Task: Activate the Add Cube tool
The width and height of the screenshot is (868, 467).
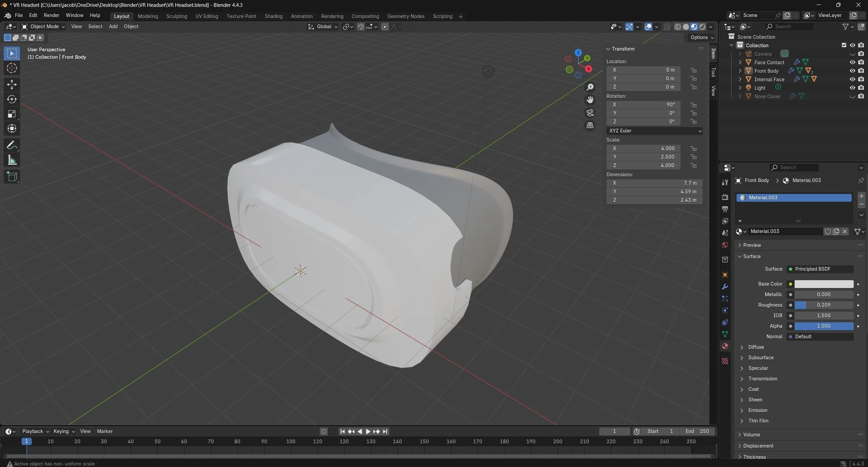Action: (x=12, y=177)
